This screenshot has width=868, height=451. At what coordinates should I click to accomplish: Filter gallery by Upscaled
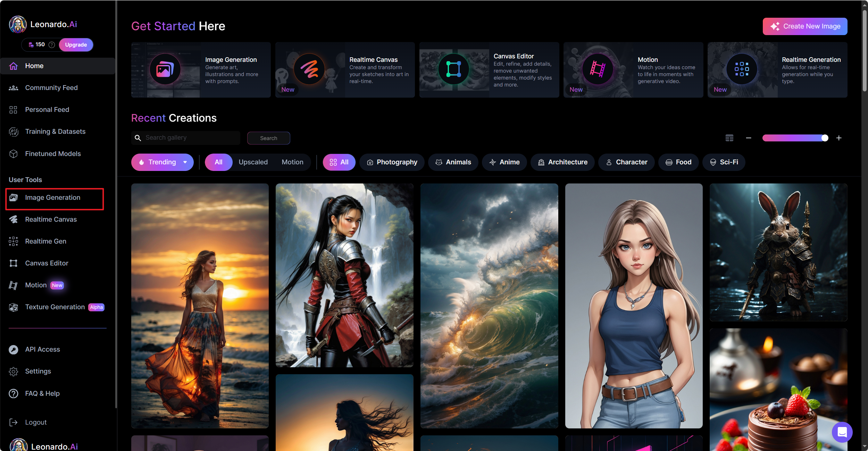(x=253, y=162)
